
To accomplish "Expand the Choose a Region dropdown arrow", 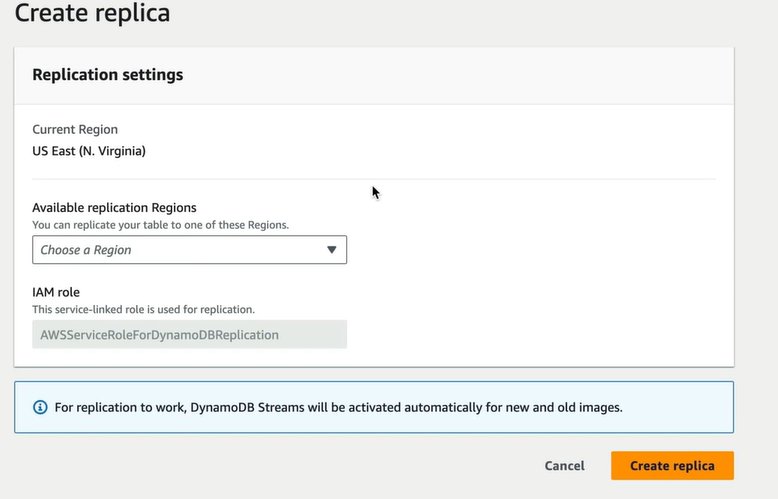I will point(331,250).
